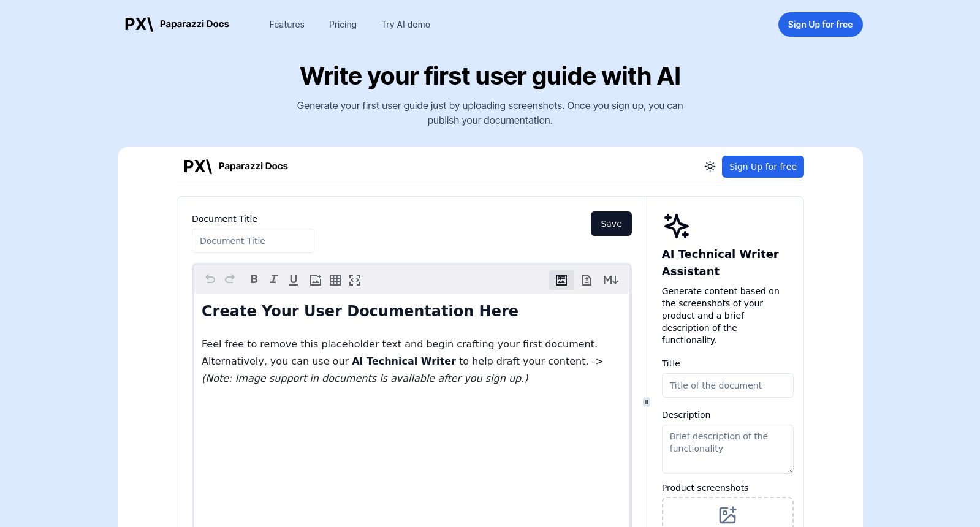Click the 'Write your first user guide with AI' headline
The width and height of the screenshot is (980, 527).
click(x=490, y=76)
